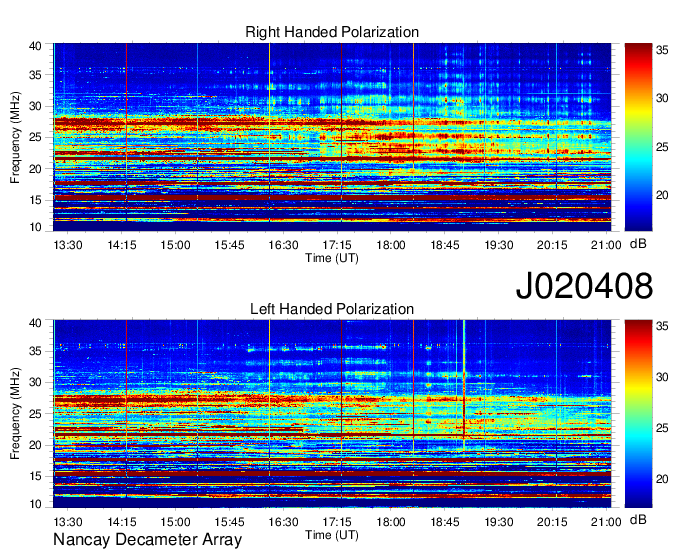Viewport: 680px width, 552px height.
Task: Click the 19:30 time tick on the bottom plot
Action: [x=499, y=522]
